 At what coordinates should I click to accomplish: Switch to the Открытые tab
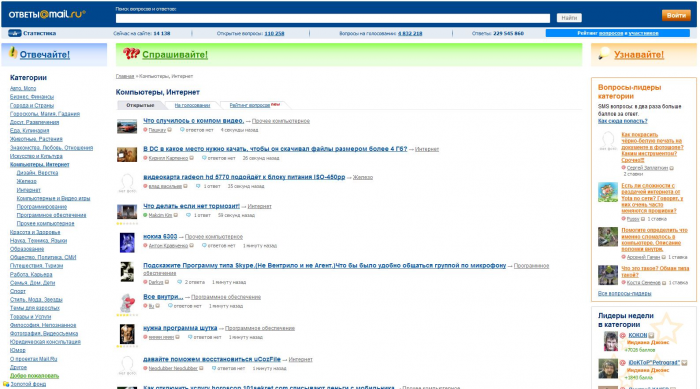tap(140, 105)
